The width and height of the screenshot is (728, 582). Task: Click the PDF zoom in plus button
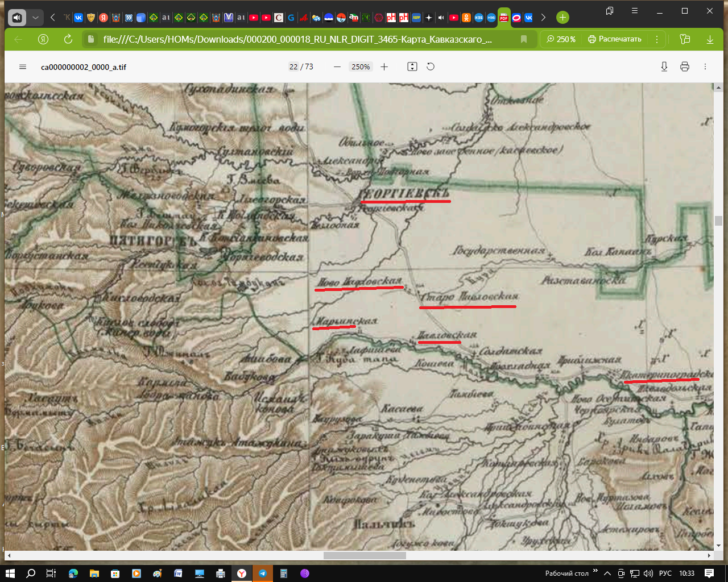tap(384, 67)
